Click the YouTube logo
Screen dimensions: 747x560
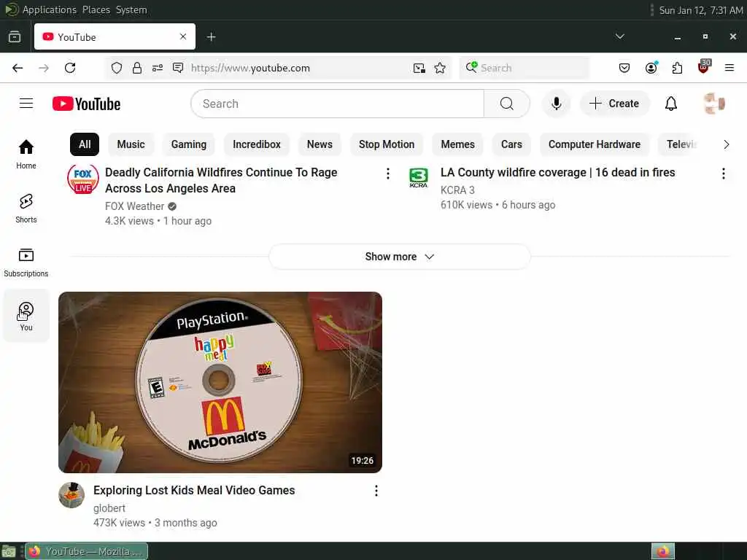click(86, 104)
